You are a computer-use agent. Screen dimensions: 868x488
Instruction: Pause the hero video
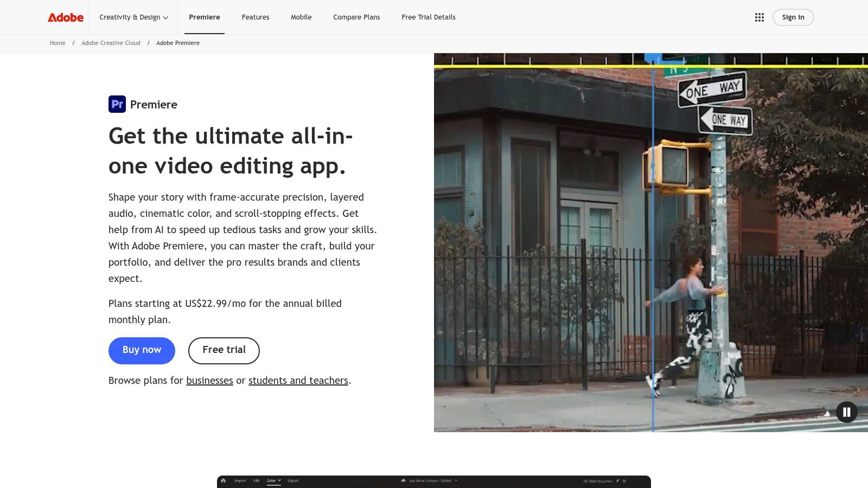pyautogui.click(x=847, y=412)
